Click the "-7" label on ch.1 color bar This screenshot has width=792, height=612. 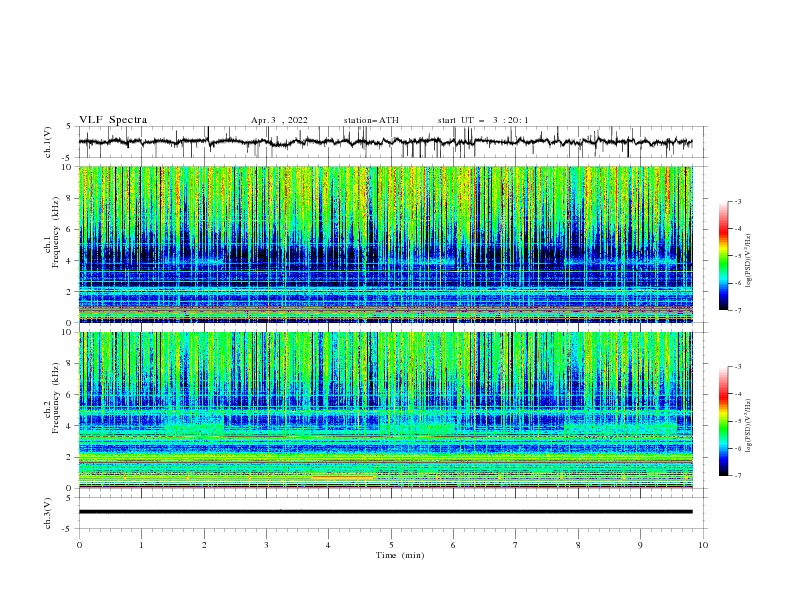(x=737, y=310)
